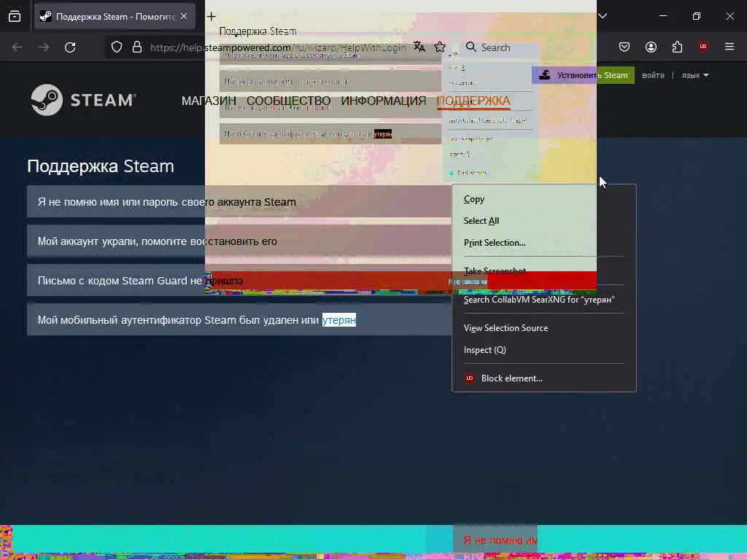The width and height of the screenshot is (747, 560).
Task: Open the ПОДДЕРЖКА menu
Action: (x=473, y=101)
